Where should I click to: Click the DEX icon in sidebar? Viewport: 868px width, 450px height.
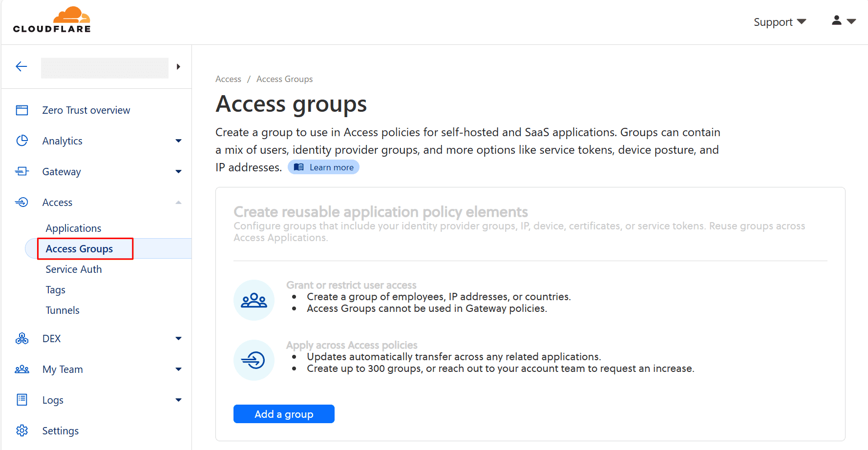pyautogui.click(x=22, y=339)
